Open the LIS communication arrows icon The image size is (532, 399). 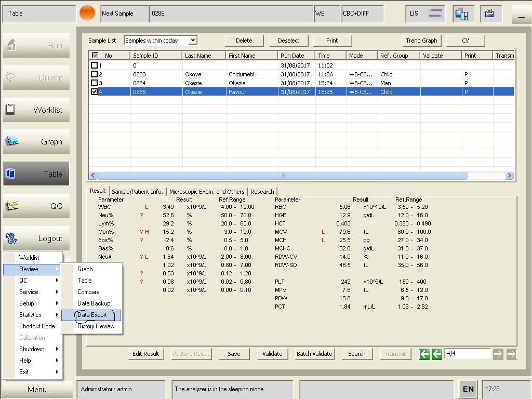pyautogui.click(x=435, y=14)
